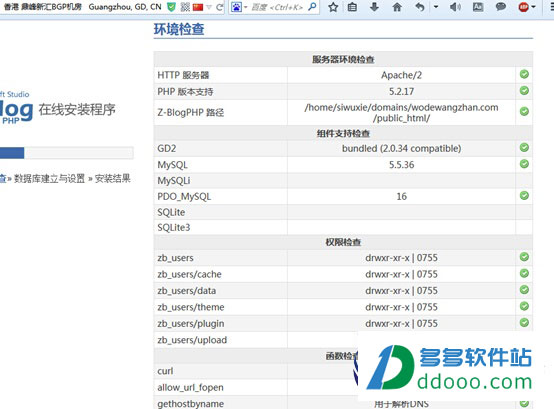
Task: Click the China flag icon
Action: [198, 7]
